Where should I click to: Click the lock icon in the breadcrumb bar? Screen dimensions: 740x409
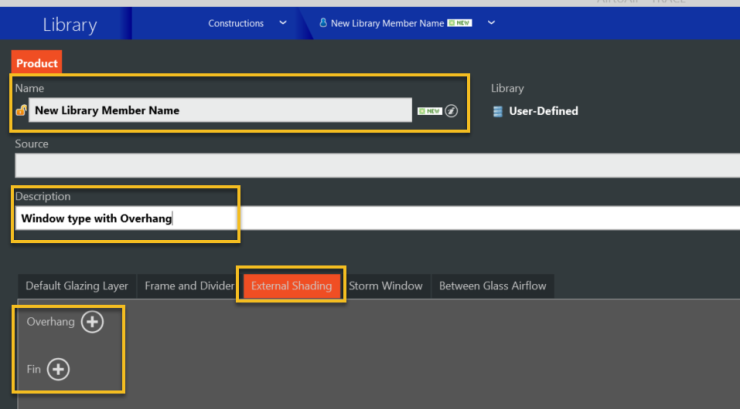coord(323,23)
